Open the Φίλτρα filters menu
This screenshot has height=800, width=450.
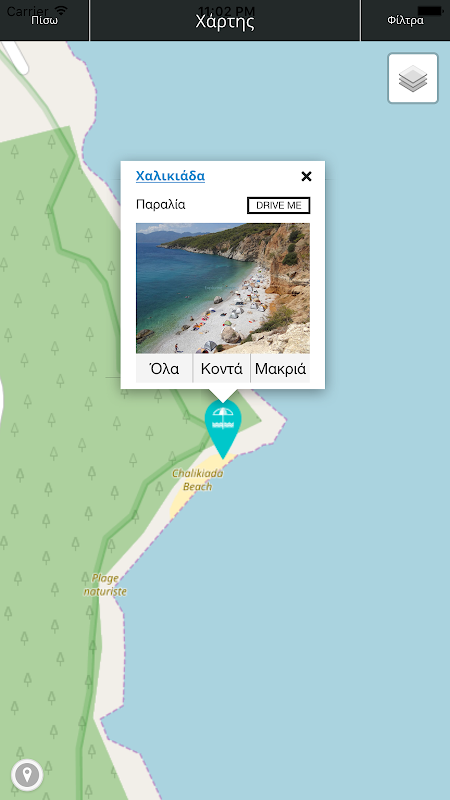(x=406, y=20)
